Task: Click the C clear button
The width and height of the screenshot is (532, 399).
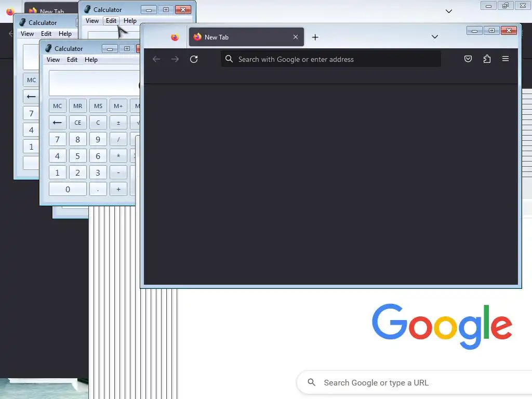Action: tap(98, 123)
